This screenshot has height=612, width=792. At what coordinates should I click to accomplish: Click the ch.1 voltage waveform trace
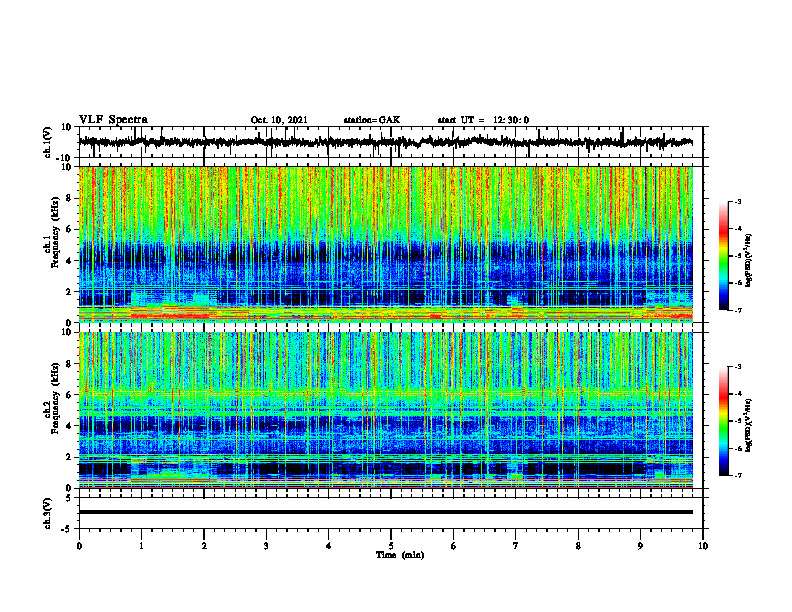point(385,142)
